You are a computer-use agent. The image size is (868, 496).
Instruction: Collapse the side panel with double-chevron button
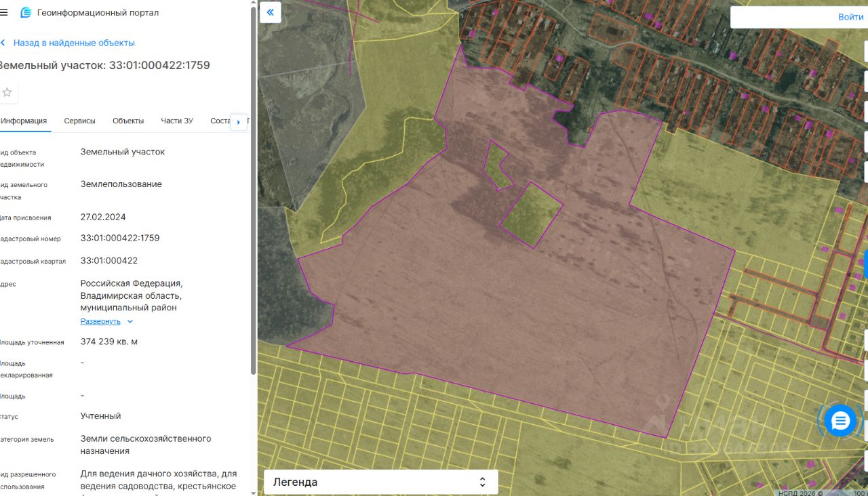(x=271, y=12)
